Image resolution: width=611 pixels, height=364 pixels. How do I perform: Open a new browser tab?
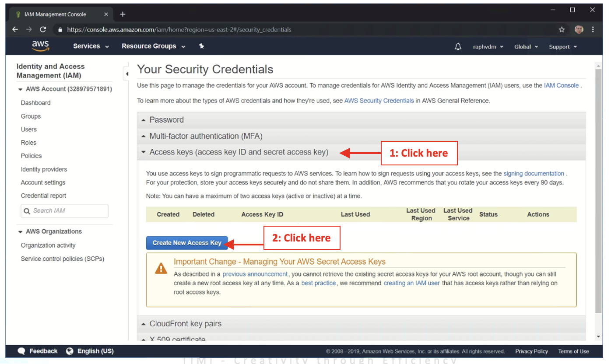[x=123, y=14]
